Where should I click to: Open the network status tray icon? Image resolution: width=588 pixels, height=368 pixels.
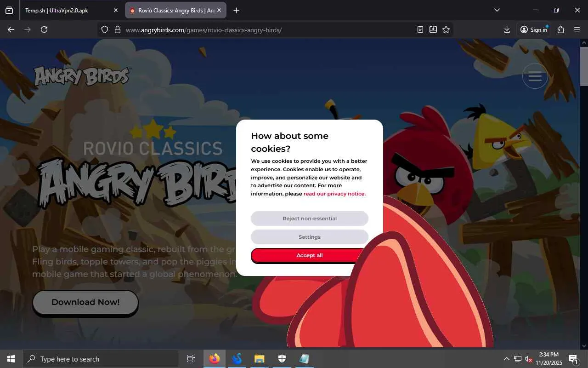point(518,359)
